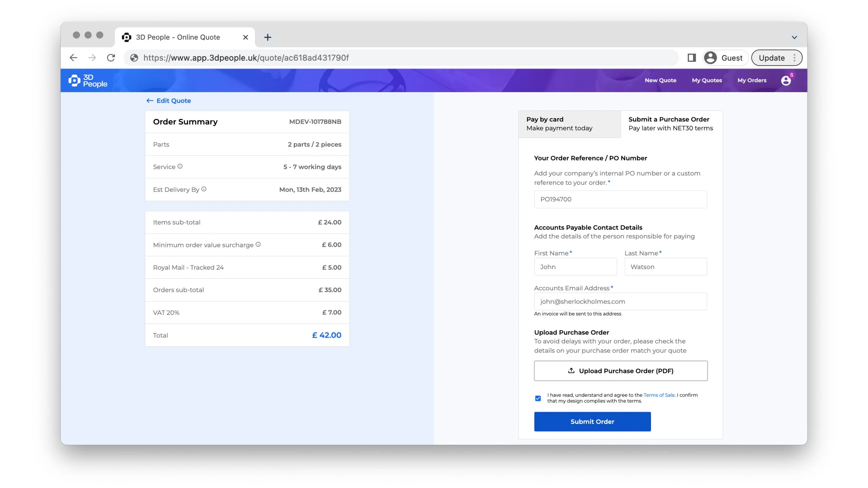The image size is (868, 488).
Task: Open the browser side panel icon
Action: (x=691, y=57)
